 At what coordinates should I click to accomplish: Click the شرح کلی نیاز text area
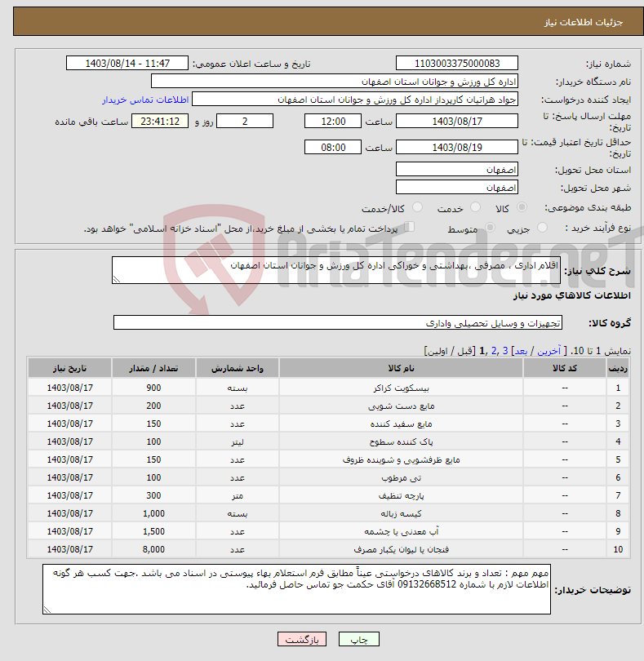click(x=336, y=270)
